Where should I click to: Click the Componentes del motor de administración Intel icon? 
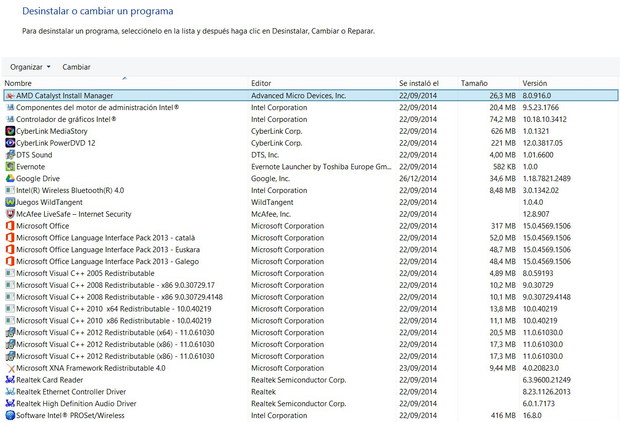pos(10,108)
